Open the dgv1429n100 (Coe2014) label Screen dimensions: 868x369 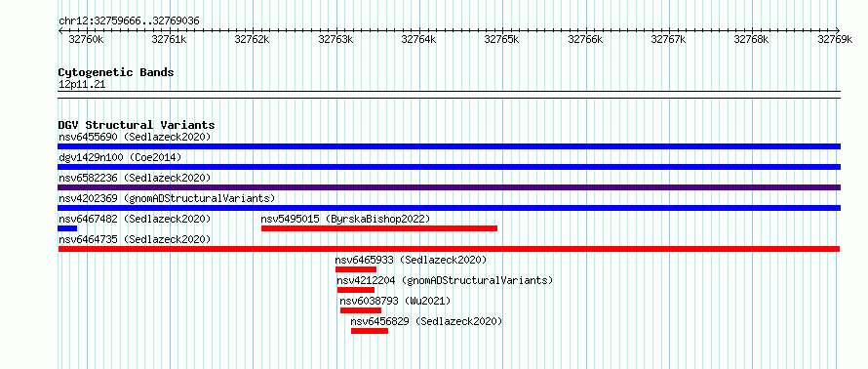coord(120,157)
